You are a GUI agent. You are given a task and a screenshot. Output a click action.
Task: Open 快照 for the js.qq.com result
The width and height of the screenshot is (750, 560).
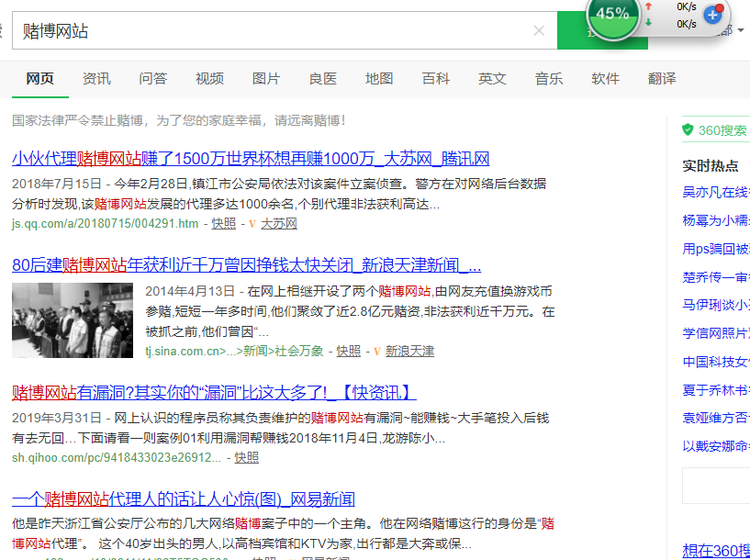(224, 223)
